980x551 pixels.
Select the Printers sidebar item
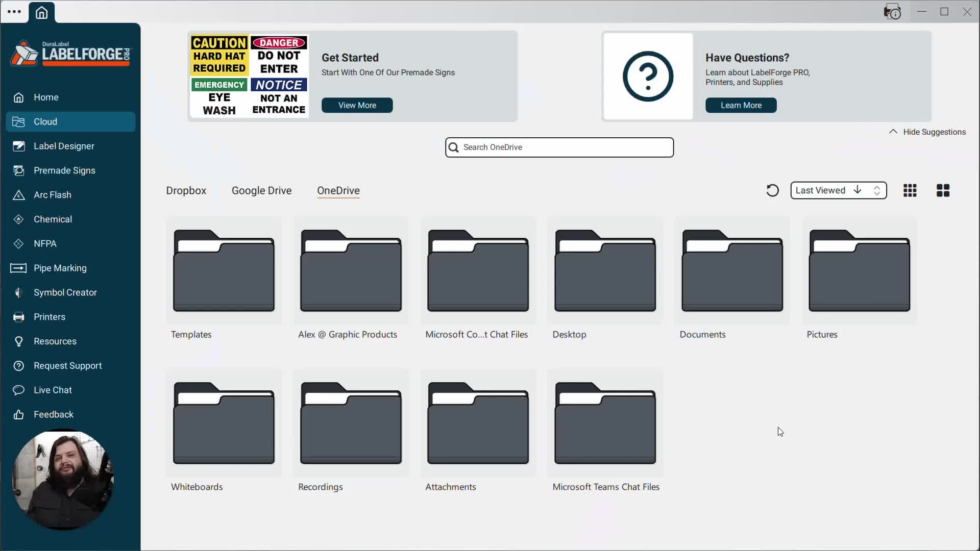pyautogui.click(x=70, y=317)
